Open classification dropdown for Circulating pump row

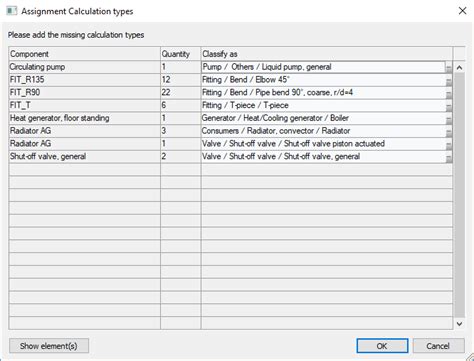[449, 68]
